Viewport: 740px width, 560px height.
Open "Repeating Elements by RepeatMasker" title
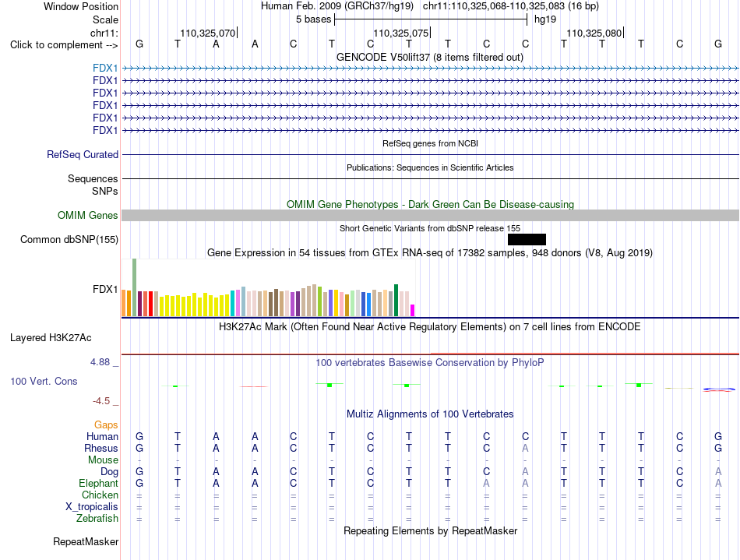430,531
